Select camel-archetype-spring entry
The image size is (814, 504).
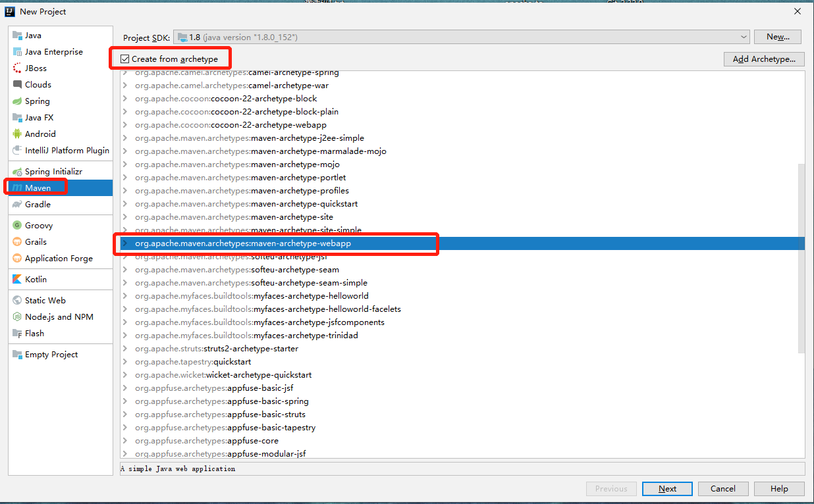coord(237,72)
